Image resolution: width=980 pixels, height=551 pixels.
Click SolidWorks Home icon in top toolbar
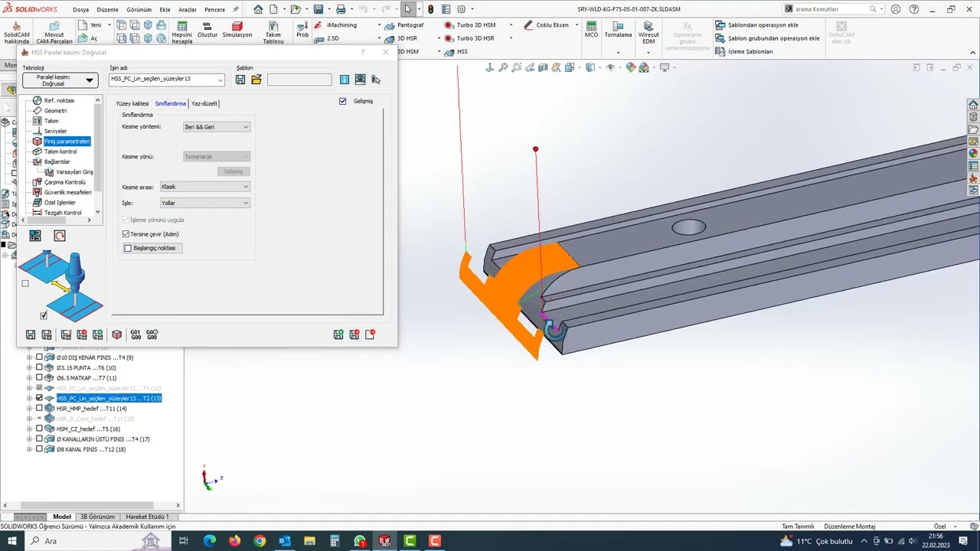point(258,9)
